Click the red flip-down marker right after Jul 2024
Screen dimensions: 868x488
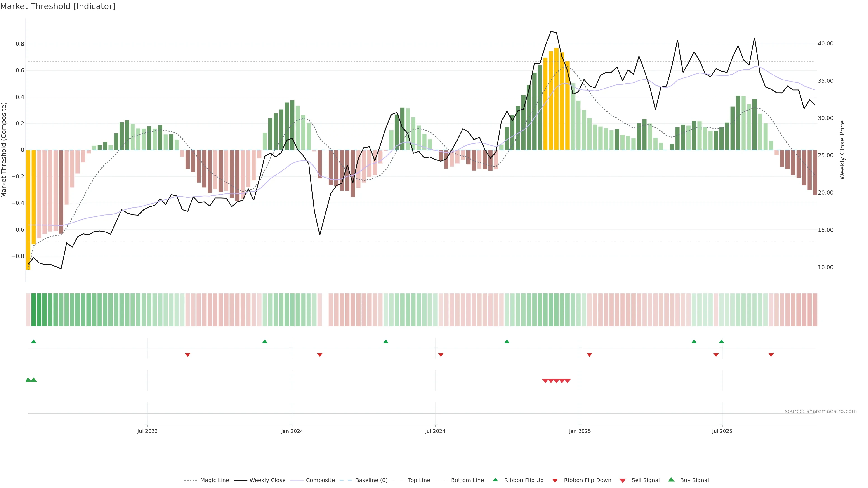coord(441,355)
